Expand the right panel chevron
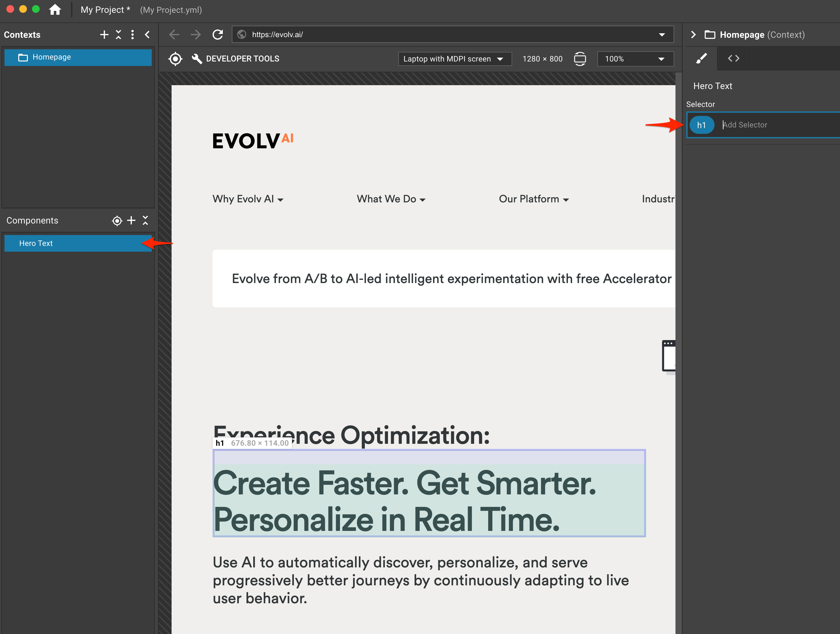This screenshot has height=634, width=840. tap(693, 35)
